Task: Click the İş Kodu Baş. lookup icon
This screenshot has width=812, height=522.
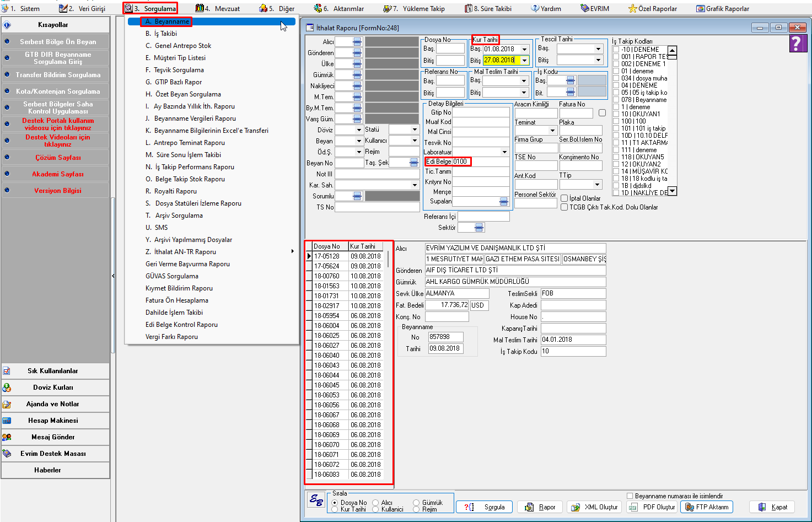Action: [571, 80]
